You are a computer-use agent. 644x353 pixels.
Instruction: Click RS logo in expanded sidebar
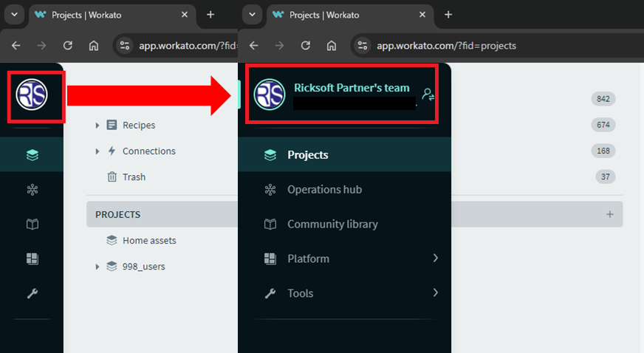[270, 95]
